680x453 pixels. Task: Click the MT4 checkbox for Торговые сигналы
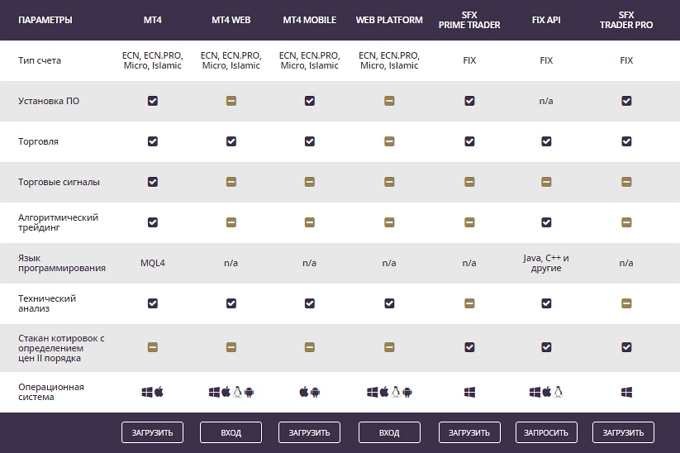pos(153,182)
